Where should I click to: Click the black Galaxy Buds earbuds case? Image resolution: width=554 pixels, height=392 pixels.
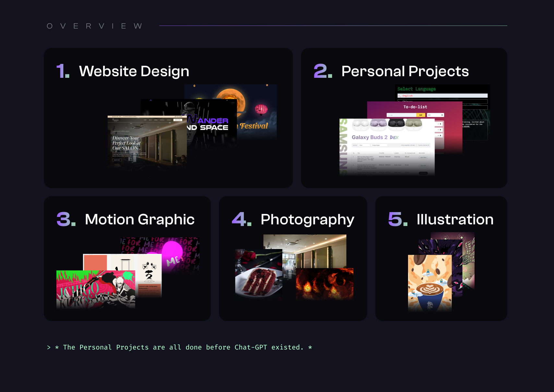[x=396, y=124]
